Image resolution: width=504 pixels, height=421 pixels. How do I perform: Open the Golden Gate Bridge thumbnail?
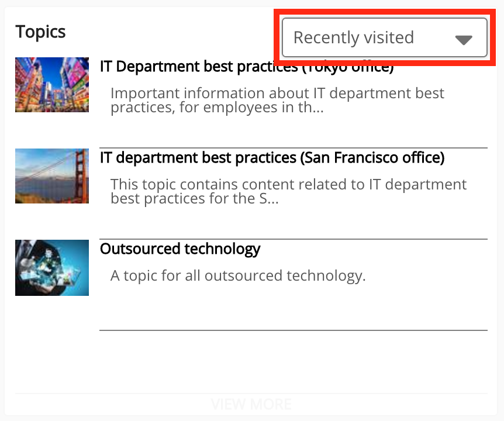[52, 176]
